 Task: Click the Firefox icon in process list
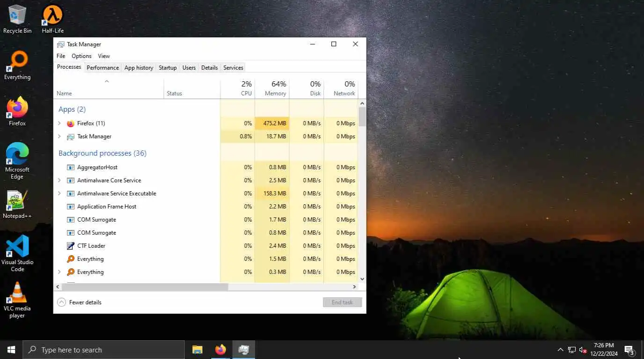pyautogui.click(x=71, y=123)
